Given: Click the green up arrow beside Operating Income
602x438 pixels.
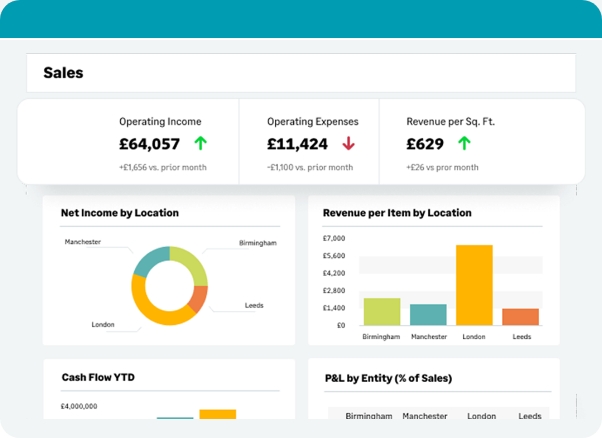Looking at the screenshot, I should point(200,143).
